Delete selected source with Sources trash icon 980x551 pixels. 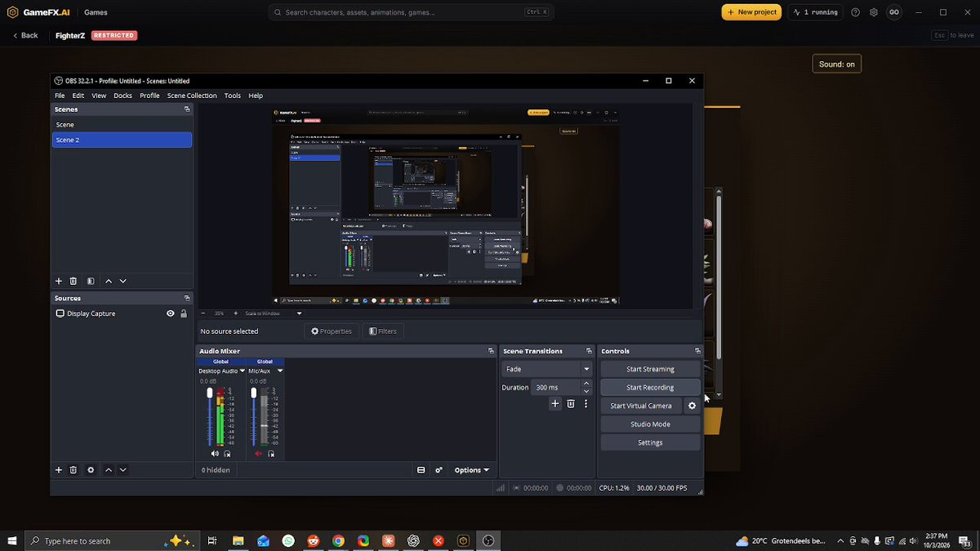pos(73,470)
